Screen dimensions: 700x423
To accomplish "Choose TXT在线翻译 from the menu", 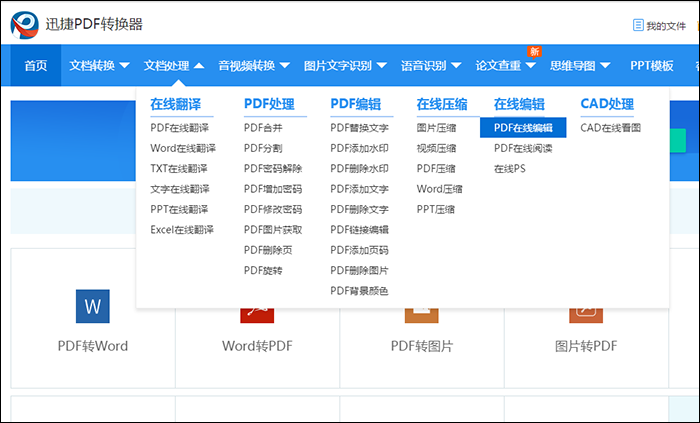I will pos(179,169).
